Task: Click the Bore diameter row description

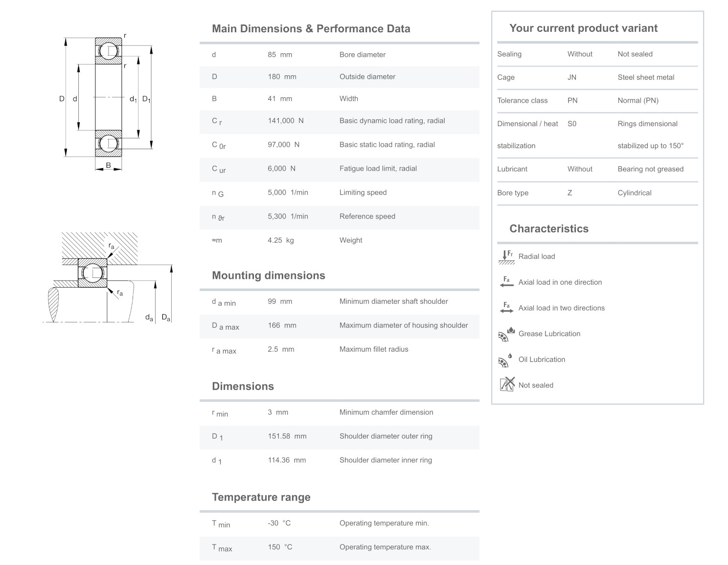Action: click(x=362, y=55)
